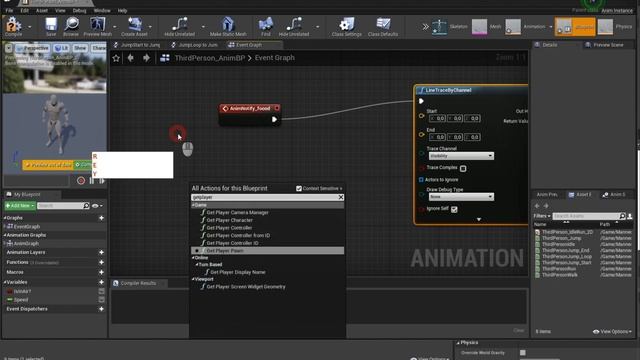Viewport: 640px width, 360px height.
Task: Click the favorite star icon in graph bar
Action: pyautogui.click(x=116, y=58)
